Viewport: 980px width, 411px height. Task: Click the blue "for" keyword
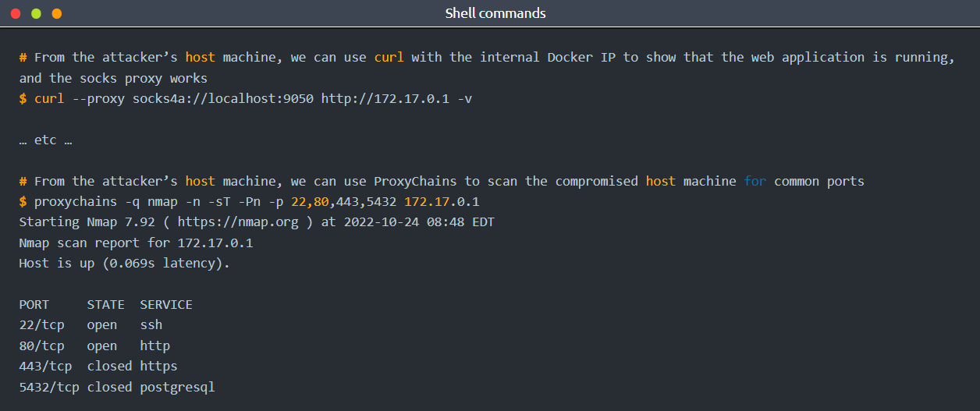(x=755, y=181)
